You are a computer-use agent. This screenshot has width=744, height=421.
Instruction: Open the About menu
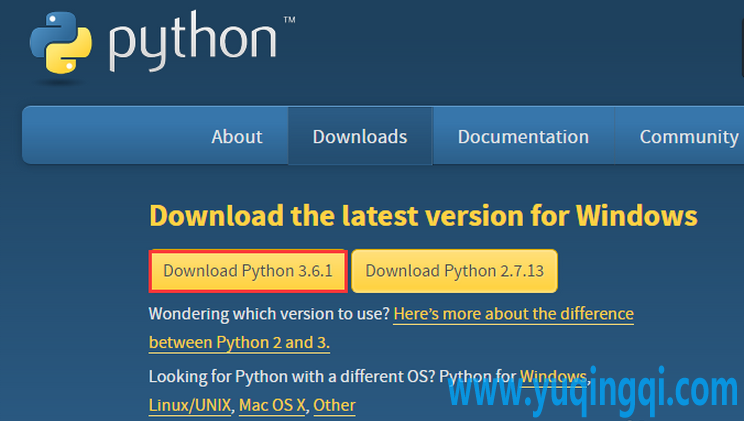tap(237, 137)
